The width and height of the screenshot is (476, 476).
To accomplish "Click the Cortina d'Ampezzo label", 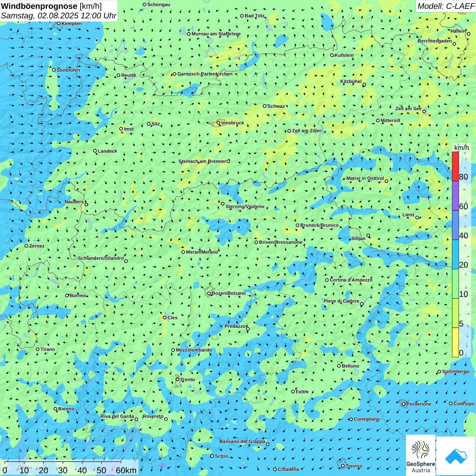I will pyautogui.click(x=351, y=280).
